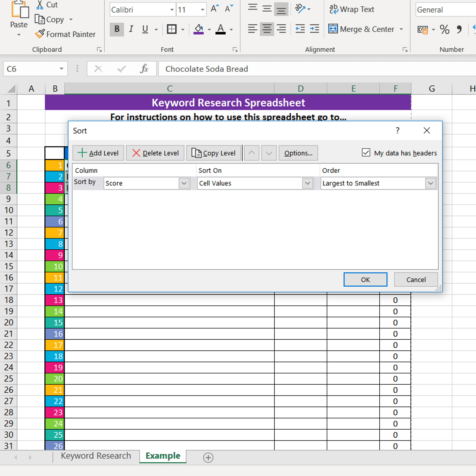Image resolution: width=476 pixels, height=476 pixels.
Task: Click the Copy icon in Clipboard group
Action: click(39, 20)
